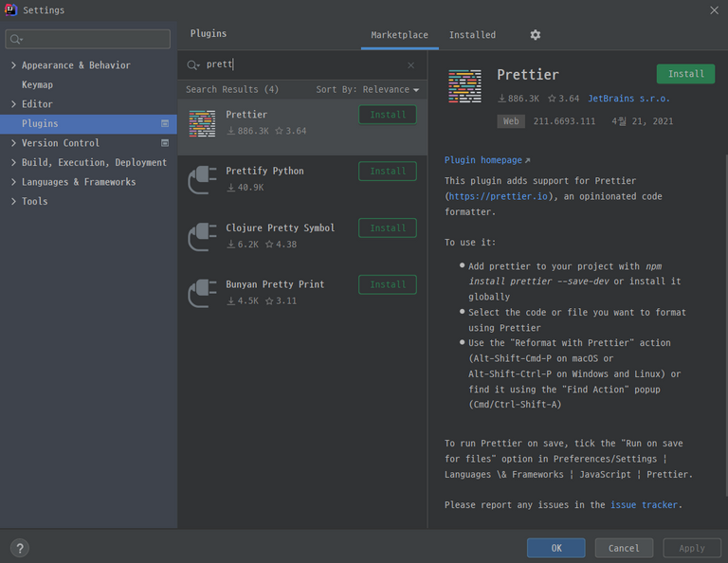The width and height of the screenshot is (728, 563).
Task: Install the Clojure Pretty Symbol plugin
Action: click(388, 227)
